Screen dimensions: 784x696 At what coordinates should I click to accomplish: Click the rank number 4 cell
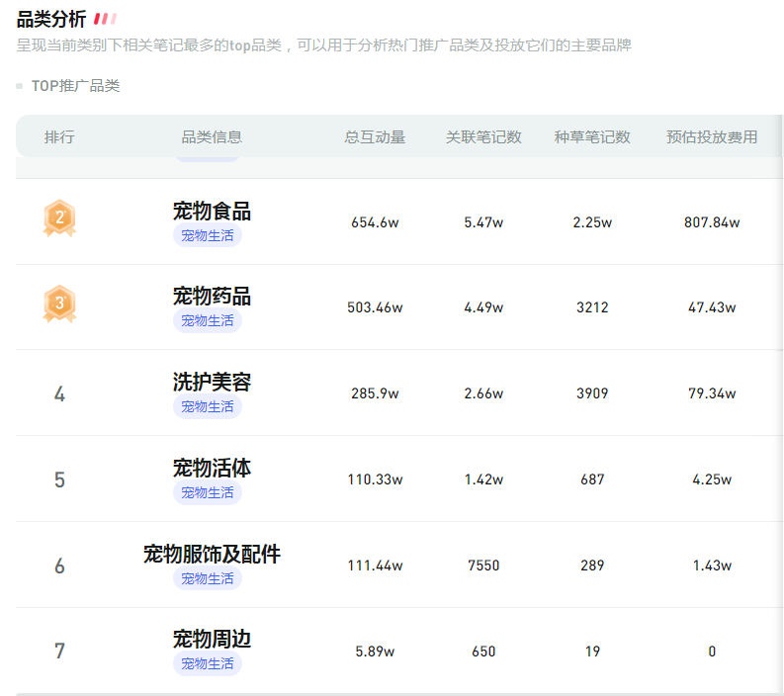tap(59, 394)
